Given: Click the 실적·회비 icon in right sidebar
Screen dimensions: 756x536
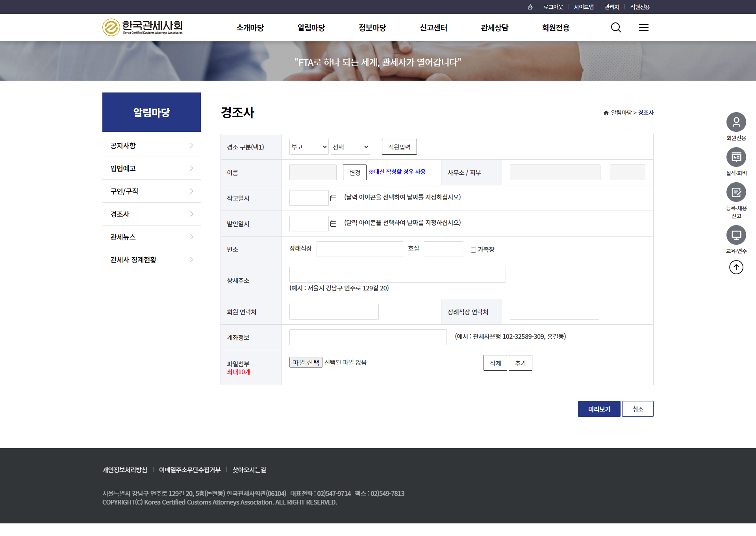Looking at the screenshot, I should coord(736,157).
